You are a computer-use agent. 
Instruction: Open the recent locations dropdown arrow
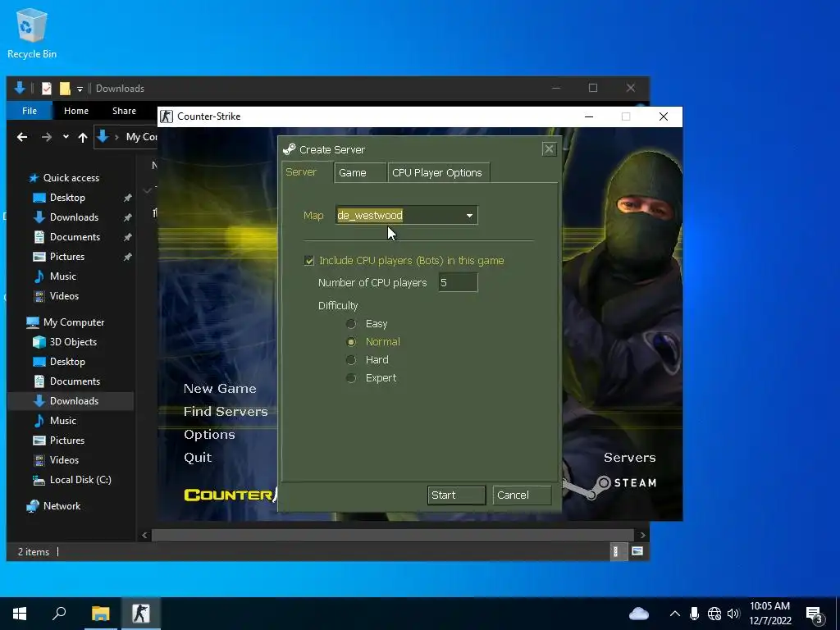[x=66, y=137]
